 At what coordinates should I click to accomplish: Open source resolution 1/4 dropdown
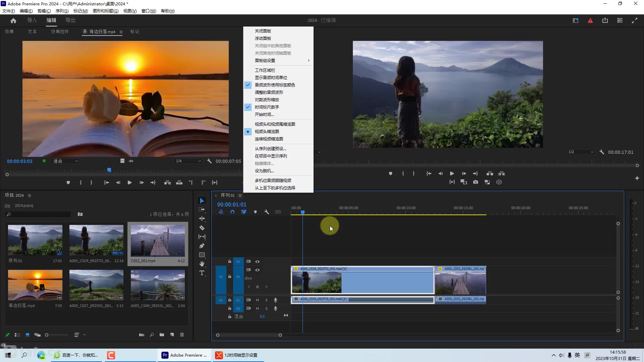pos(188,161)
